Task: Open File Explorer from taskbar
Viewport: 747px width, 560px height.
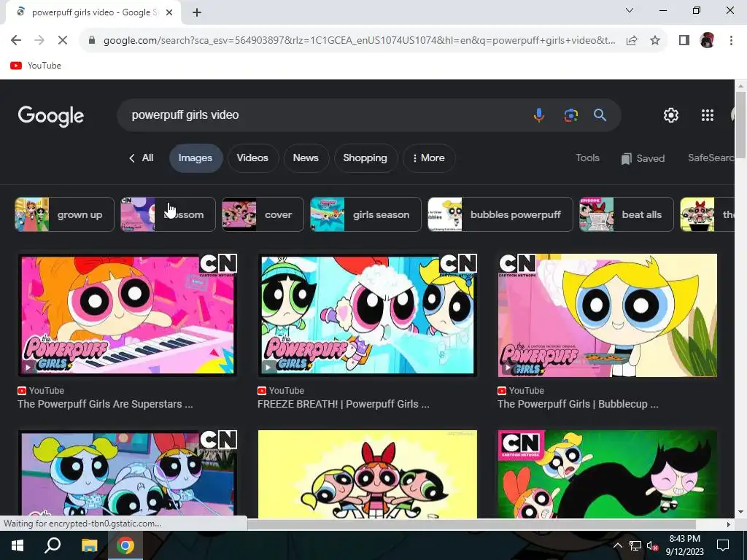Action: [89, 545]
